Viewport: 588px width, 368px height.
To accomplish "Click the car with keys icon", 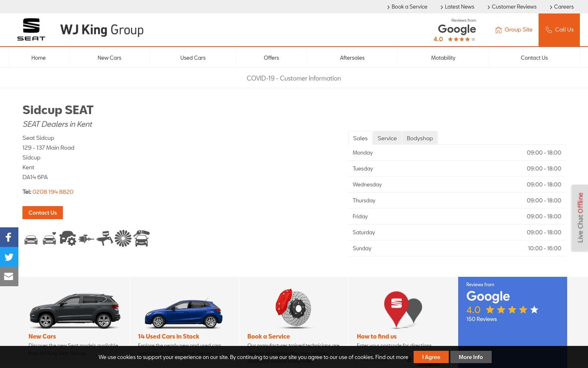I will pos(142,238).
